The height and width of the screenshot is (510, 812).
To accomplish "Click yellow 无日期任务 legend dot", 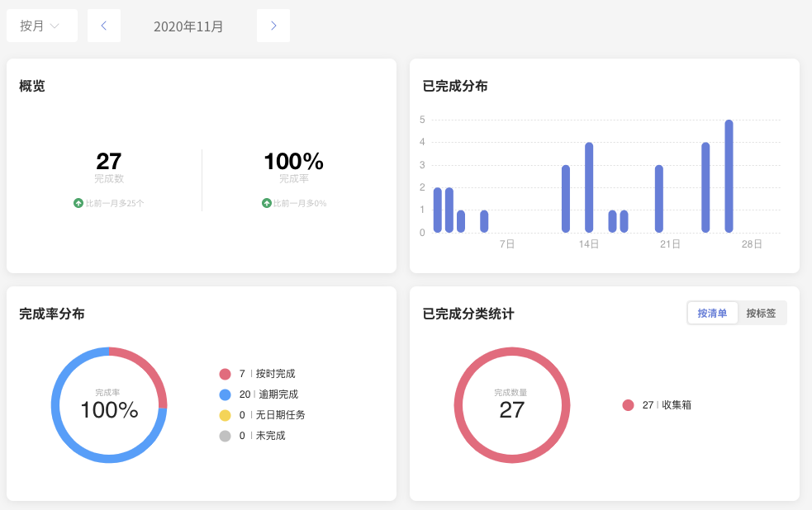I will click(x=225, y=415).
